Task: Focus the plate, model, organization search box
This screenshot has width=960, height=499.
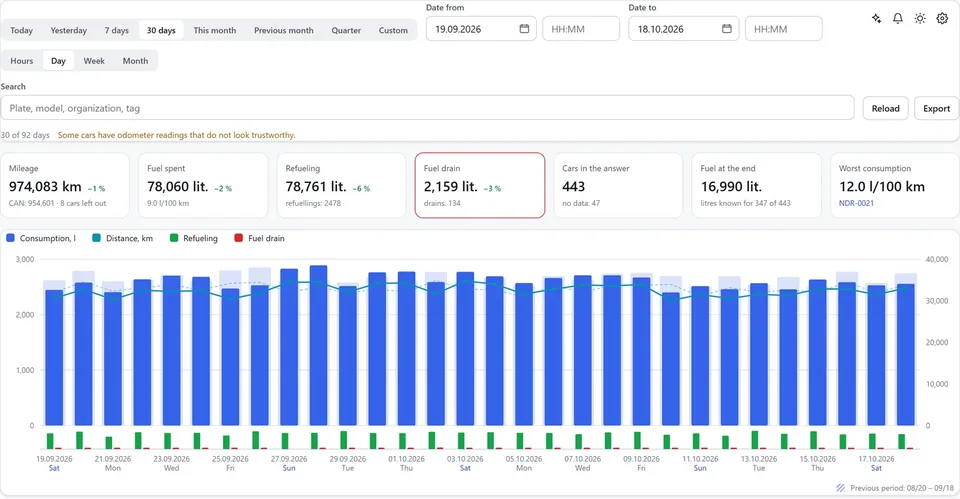Action: tap(427, 108)
